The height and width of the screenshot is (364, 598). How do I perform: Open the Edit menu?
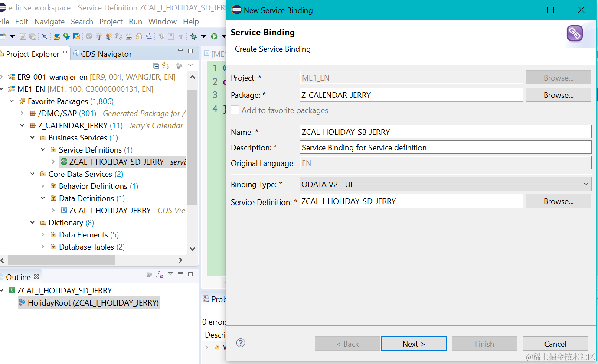tap(22, 22)
